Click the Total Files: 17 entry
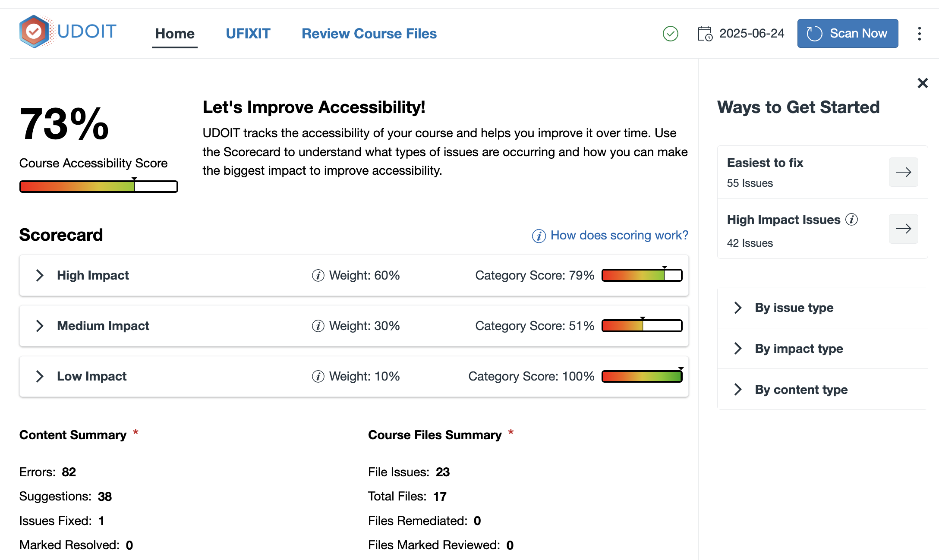 click(407, 497)
